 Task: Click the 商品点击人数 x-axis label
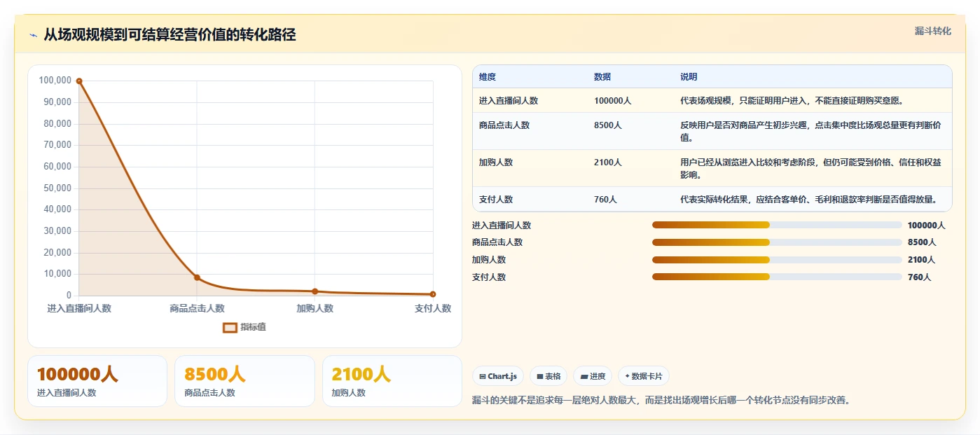[197, 308]
